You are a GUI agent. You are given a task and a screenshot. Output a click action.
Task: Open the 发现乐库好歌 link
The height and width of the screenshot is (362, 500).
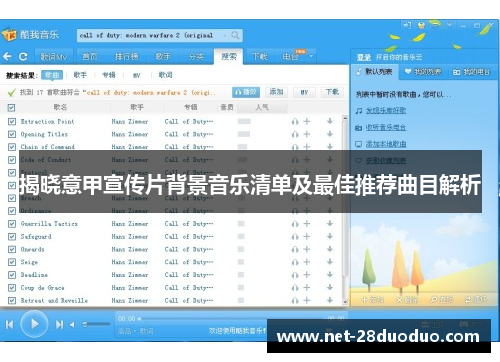[x=386, y=111]
